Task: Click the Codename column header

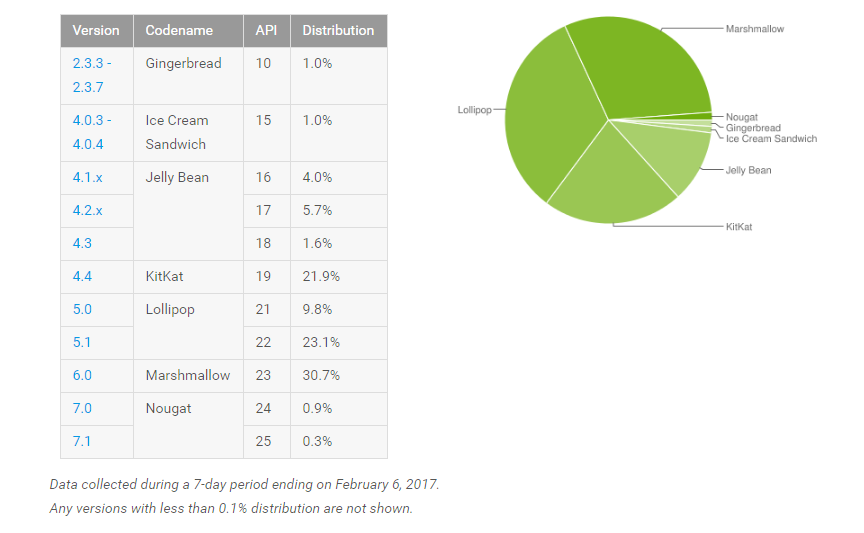Action: coord(179,30)
